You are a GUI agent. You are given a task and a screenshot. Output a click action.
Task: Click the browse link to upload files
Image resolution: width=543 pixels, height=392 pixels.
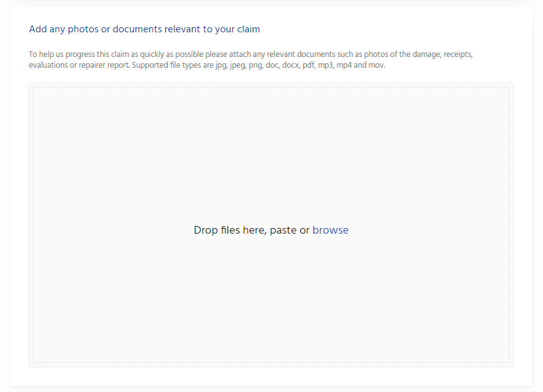pos(330,230)
